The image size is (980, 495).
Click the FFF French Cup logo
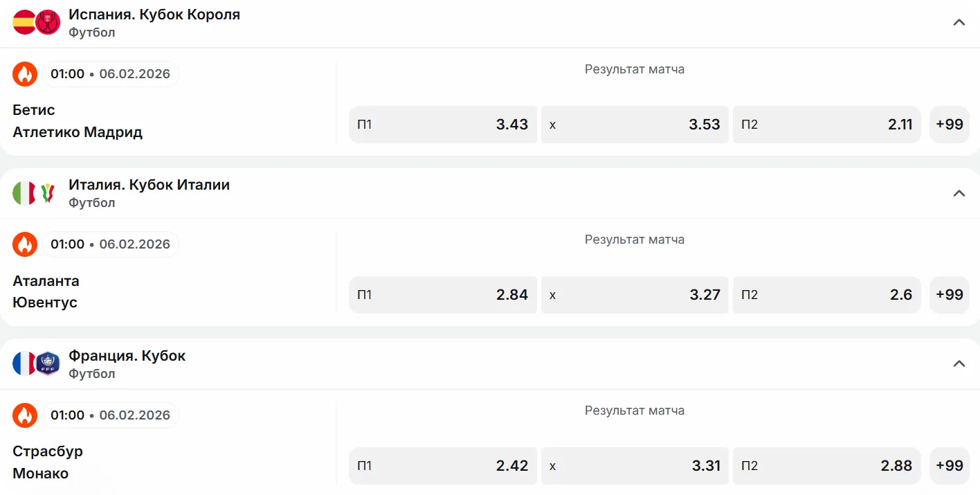[x=48, y=363]
